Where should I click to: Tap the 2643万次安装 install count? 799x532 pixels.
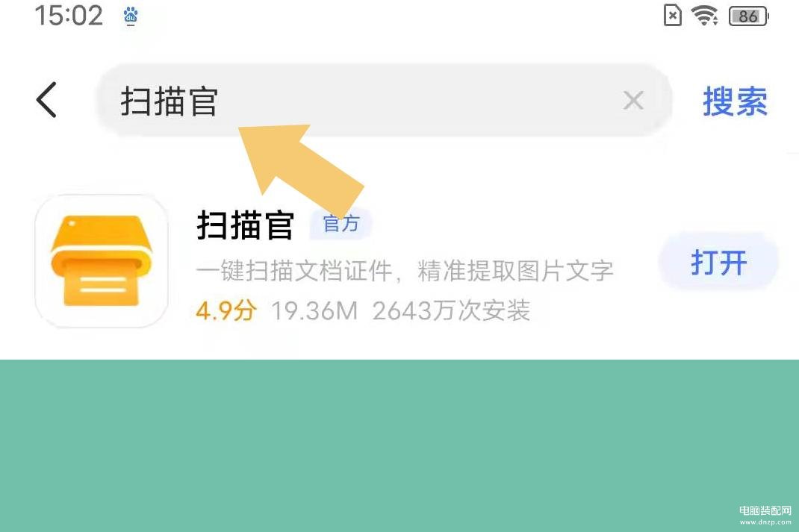pos(452,310)
